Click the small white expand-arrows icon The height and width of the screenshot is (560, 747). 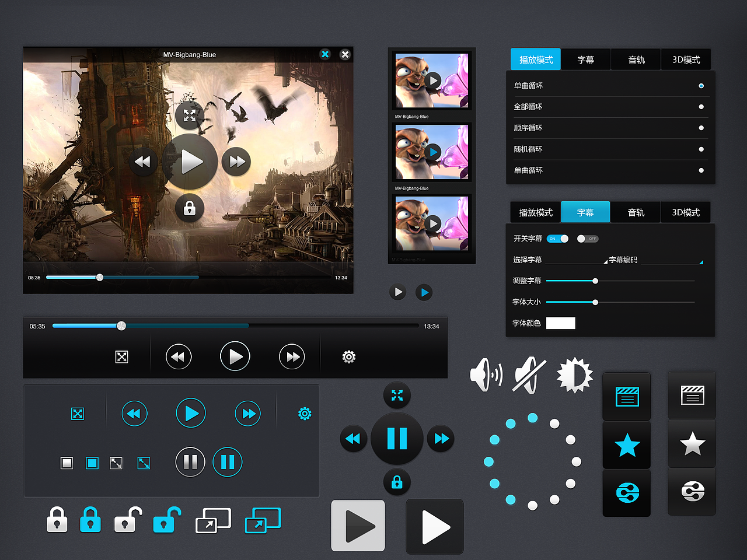pos(116,463)
